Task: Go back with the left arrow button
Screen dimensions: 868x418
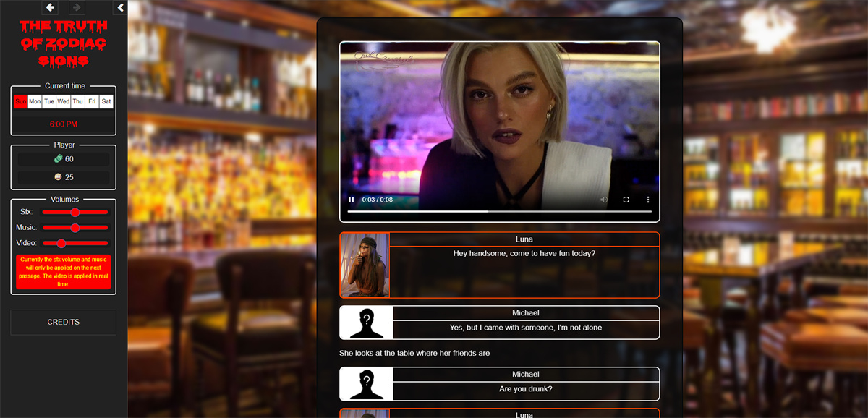Action: coord(50,8)
